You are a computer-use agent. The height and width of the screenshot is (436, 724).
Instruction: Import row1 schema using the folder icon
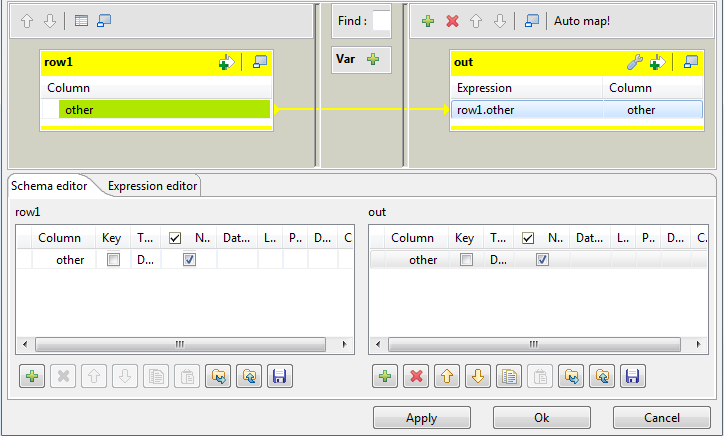[218, 376]
